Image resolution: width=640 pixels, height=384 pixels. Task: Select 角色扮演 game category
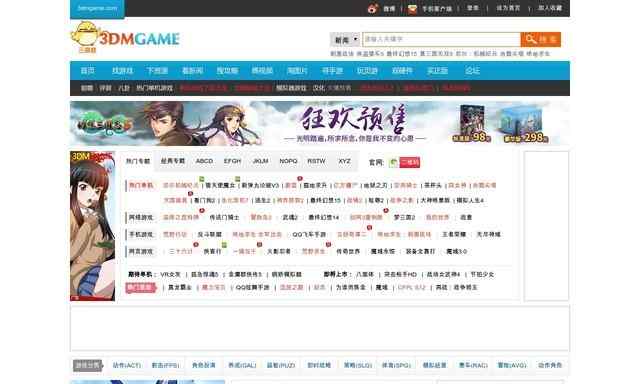tap(204, 365)
